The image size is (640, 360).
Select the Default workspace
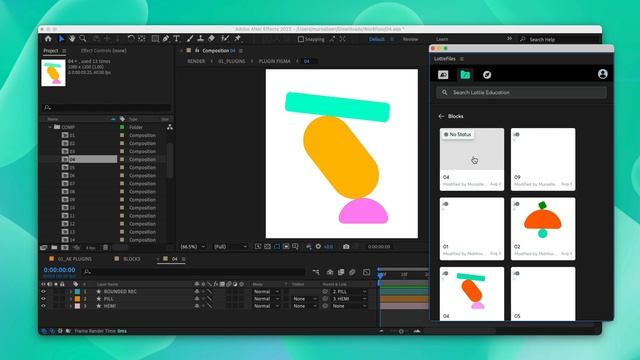tap(377, 39)
